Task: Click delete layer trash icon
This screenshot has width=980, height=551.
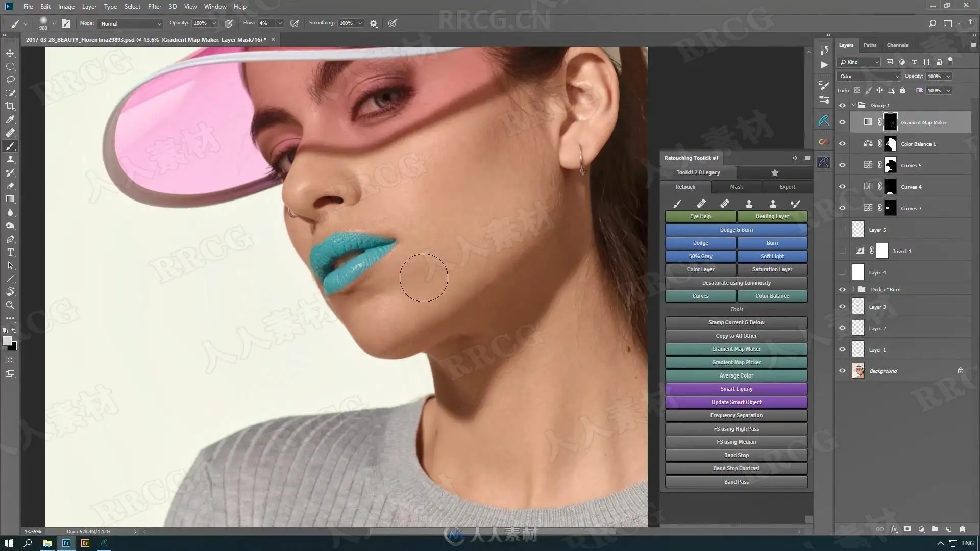Action: (962, 529)
